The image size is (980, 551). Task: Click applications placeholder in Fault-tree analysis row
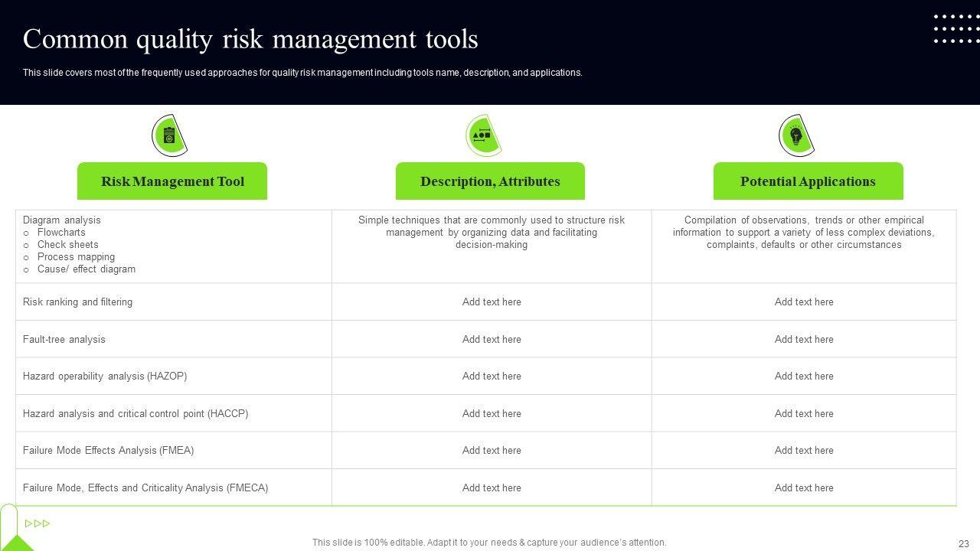(x=804, y=339)
